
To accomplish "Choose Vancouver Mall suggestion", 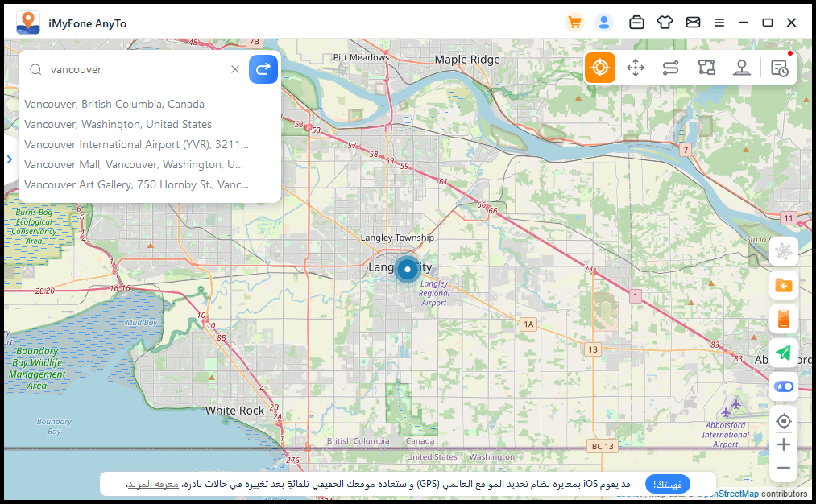I will click(134, 165).
